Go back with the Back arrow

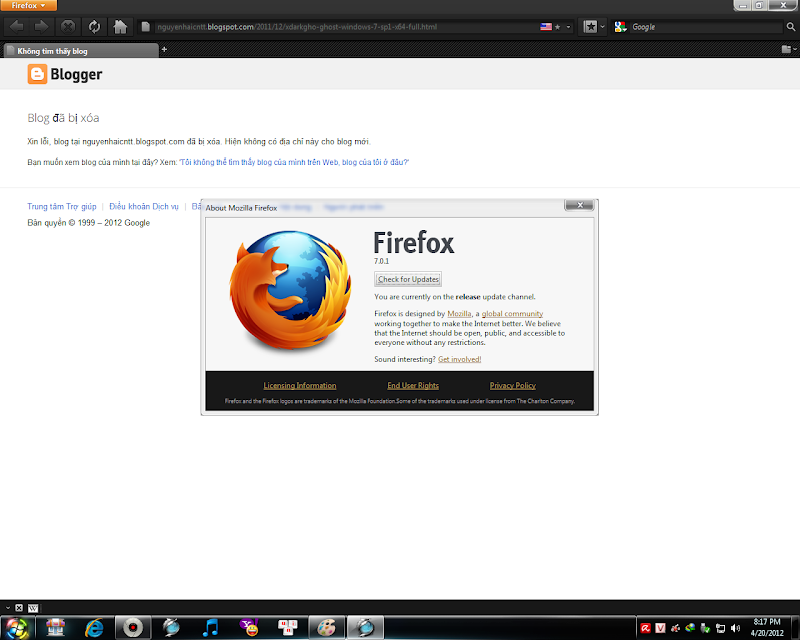[16, 27]
